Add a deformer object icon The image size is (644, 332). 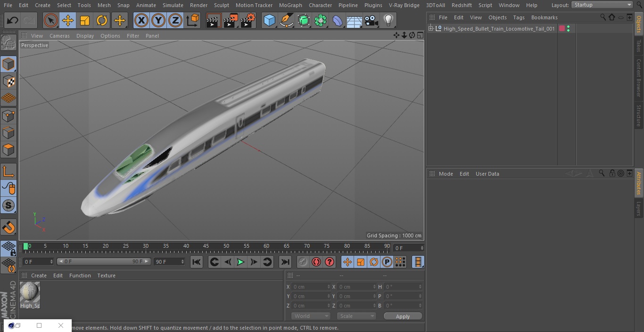[338, 20]
